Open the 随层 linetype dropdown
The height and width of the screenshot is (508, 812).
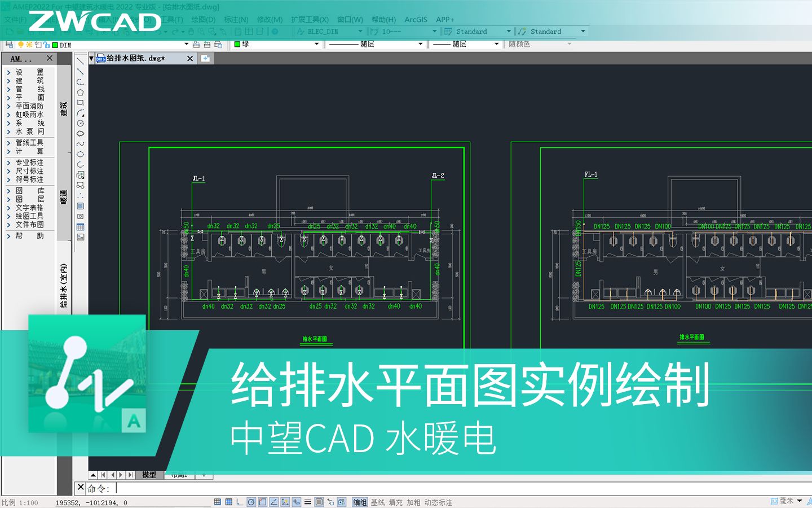(420, 44)
